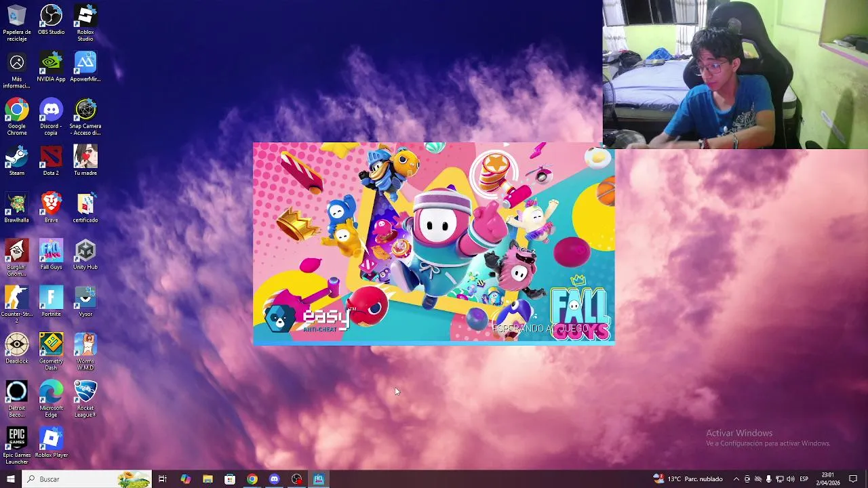Select the certificado file icon
Screen dimensions: 868x488
coord(85,207)
